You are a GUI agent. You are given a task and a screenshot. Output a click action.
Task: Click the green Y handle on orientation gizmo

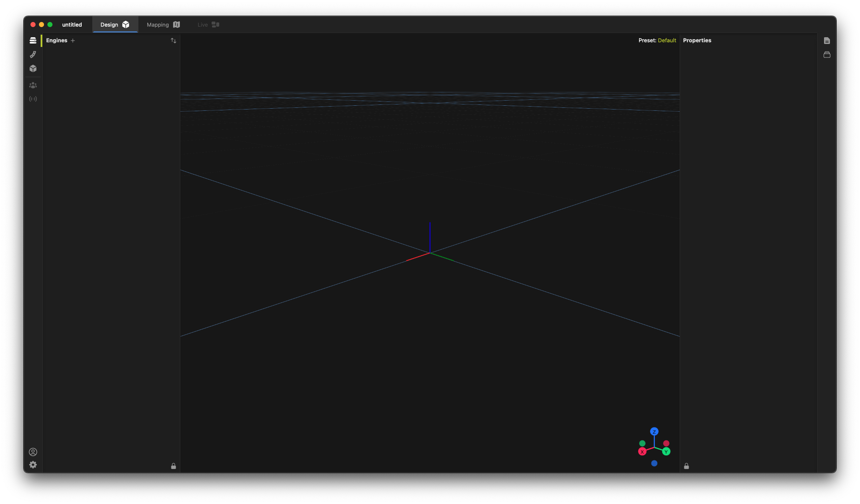(667, 451)
